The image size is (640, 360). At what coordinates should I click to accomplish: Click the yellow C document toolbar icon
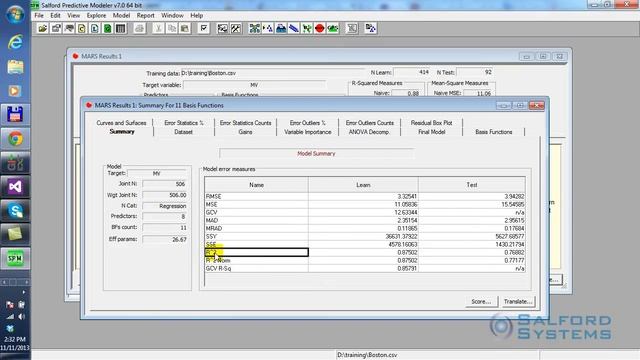coord(82,28)
